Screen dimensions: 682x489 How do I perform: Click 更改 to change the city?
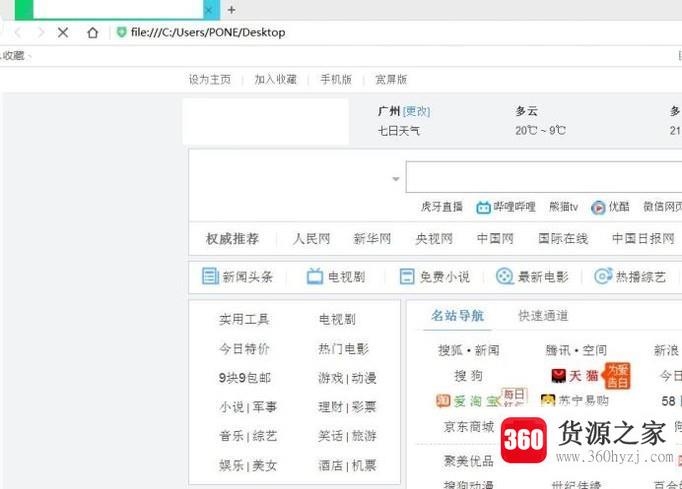pos(416,111)
